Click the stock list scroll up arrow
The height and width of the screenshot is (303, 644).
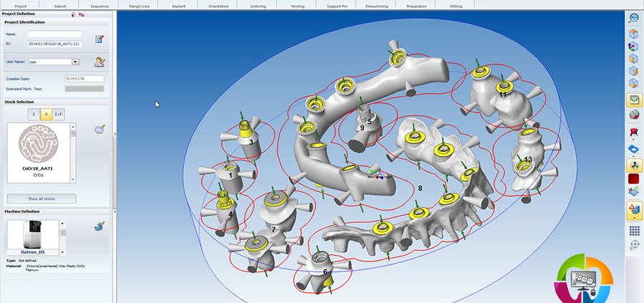click(73, 126)
